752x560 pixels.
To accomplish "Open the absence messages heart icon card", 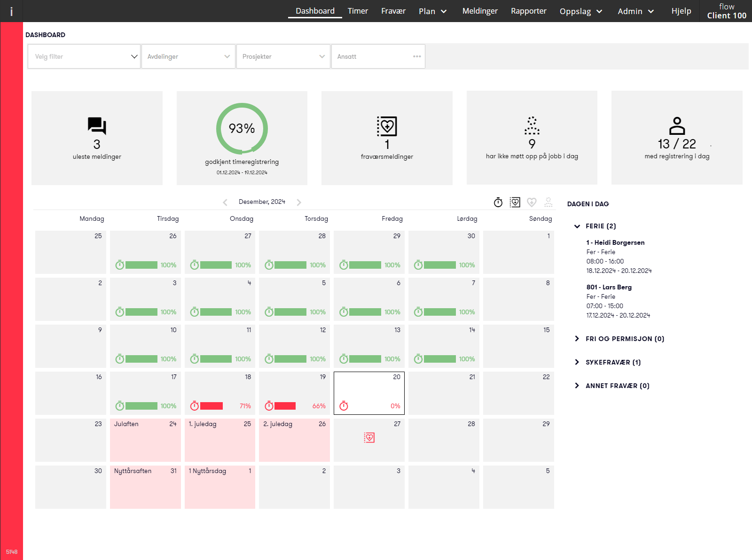I will coord(387,126).
